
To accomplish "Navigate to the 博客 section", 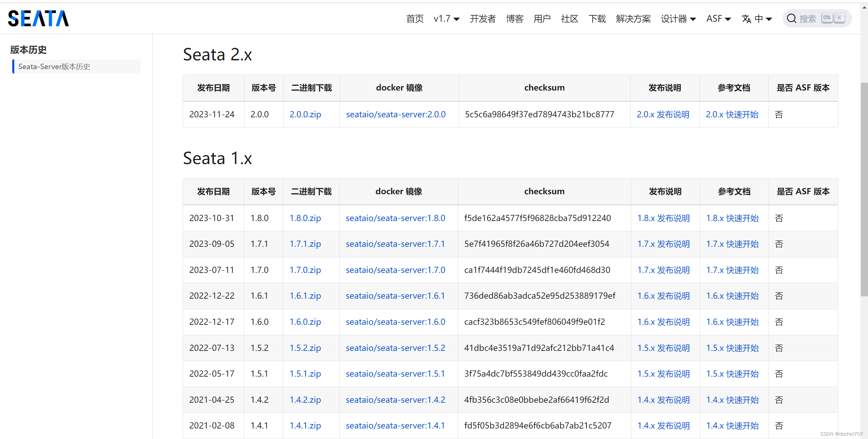I will click(x=514, y=19).
